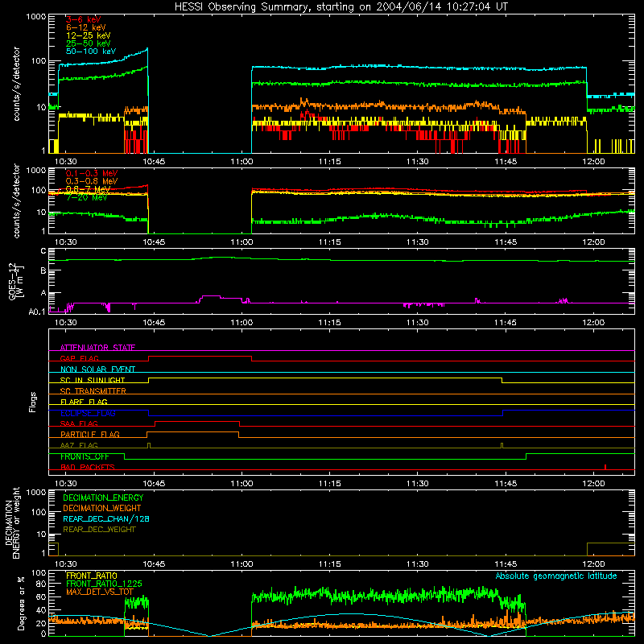
Task: Click the FLARE_FLAG label
Action: (x=84, y=402)
